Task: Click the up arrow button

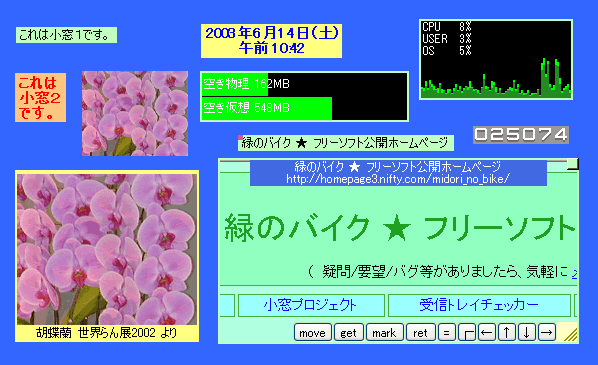Action: tap(506, 333)
